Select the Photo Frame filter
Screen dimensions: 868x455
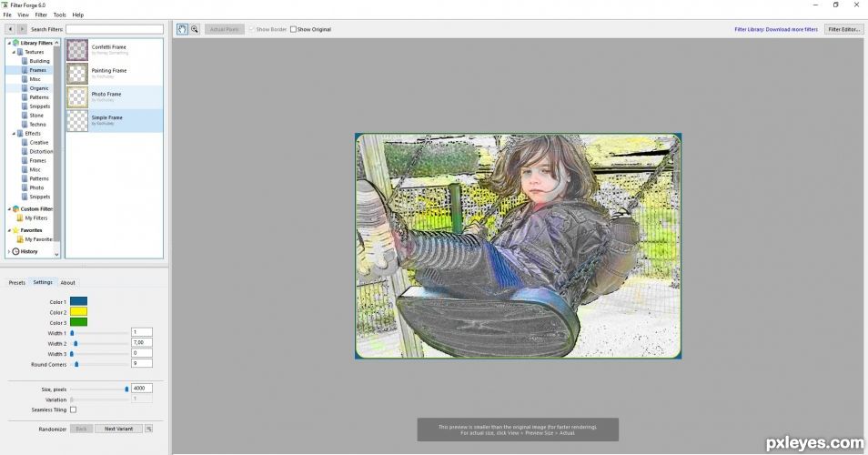115,96
